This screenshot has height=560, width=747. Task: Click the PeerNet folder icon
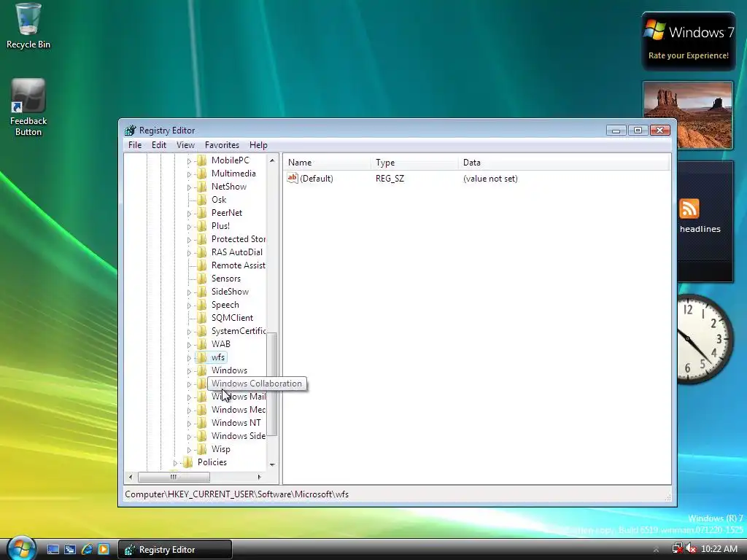click(202, 212)
